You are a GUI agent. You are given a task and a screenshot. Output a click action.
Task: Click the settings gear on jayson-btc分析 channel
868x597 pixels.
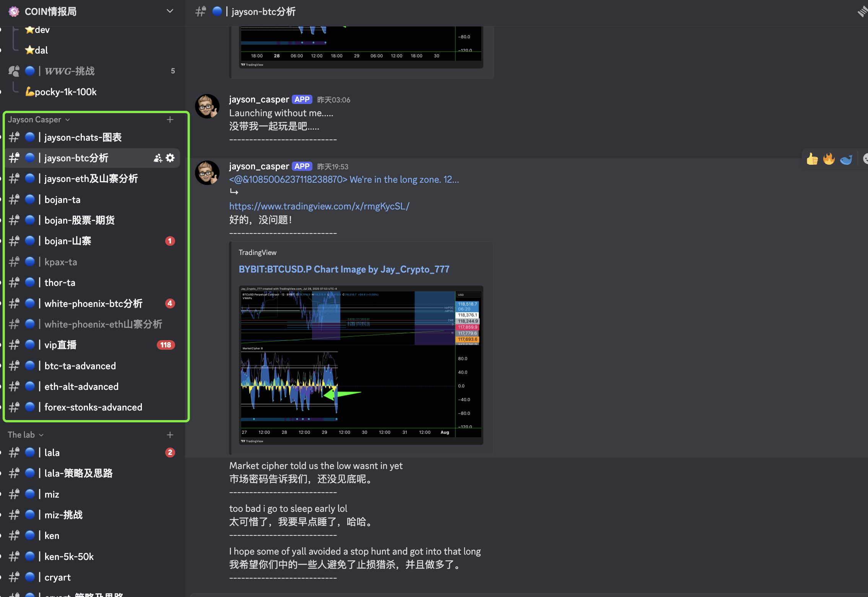coord(171,158)
